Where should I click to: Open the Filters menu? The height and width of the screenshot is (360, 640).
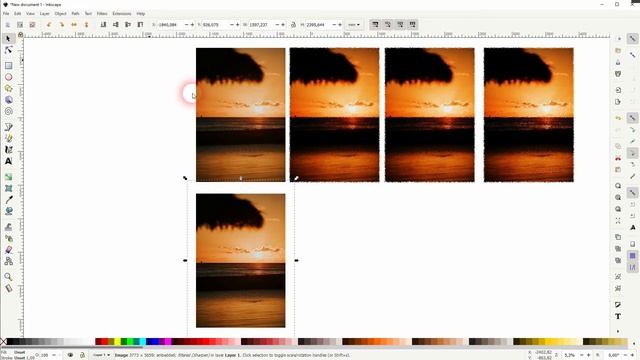click(102, 13)
